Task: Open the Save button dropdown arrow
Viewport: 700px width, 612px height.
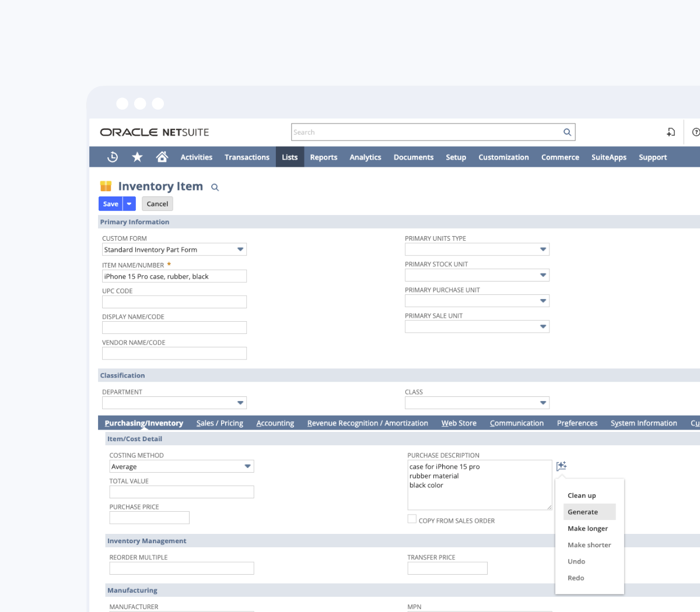Action: pyautogui.click(x=129, y=204)
